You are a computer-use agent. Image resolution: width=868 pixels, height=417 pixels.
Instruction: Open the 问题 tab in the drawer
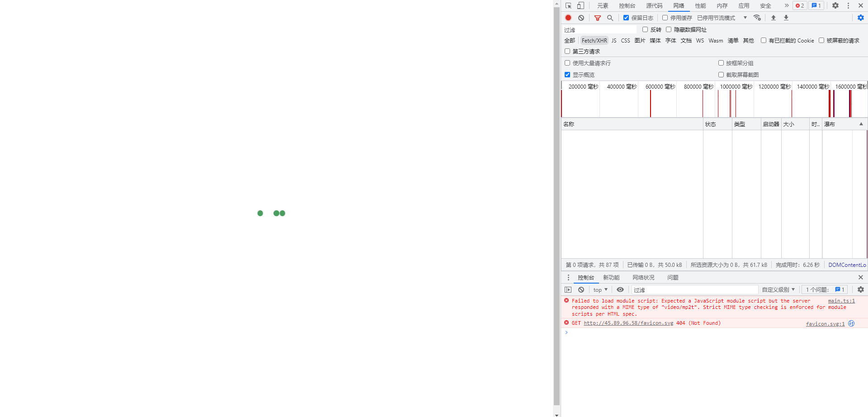672,277
